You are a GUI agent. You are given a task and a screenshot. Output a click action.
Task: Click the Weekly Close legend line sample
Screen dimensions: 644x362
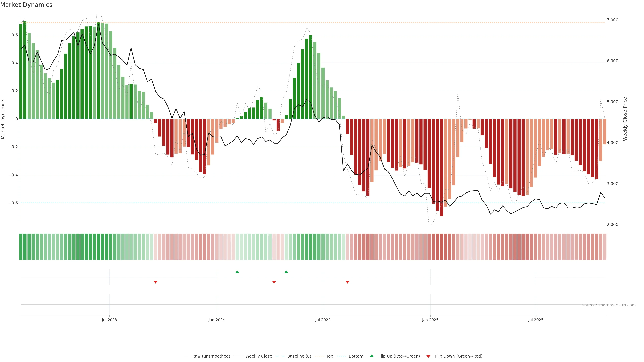coord(238,356)
